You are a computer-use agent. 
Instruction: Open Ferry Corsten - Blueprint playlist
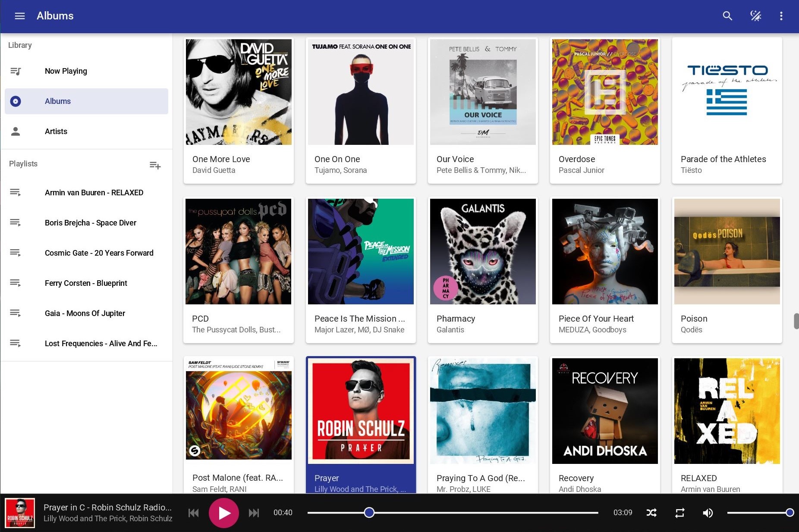(x=86, y=283)
